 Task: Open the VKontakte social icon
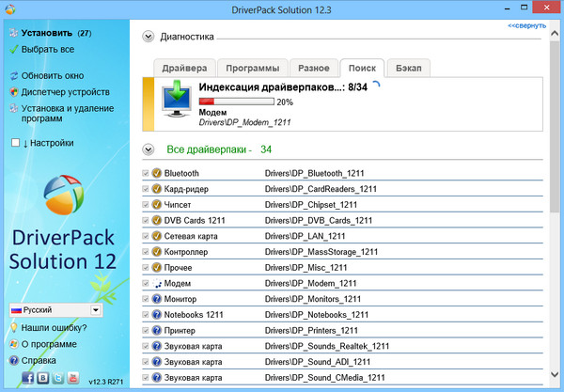point(42,378)
